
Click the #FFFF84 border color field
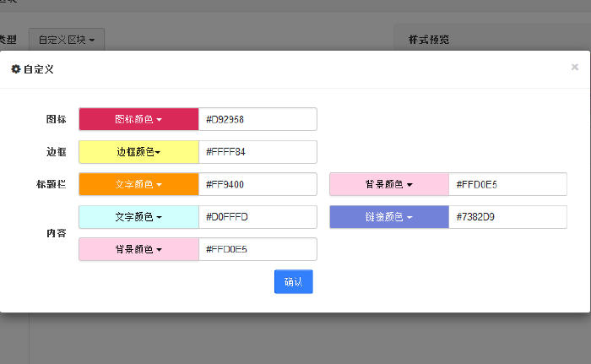258,152
